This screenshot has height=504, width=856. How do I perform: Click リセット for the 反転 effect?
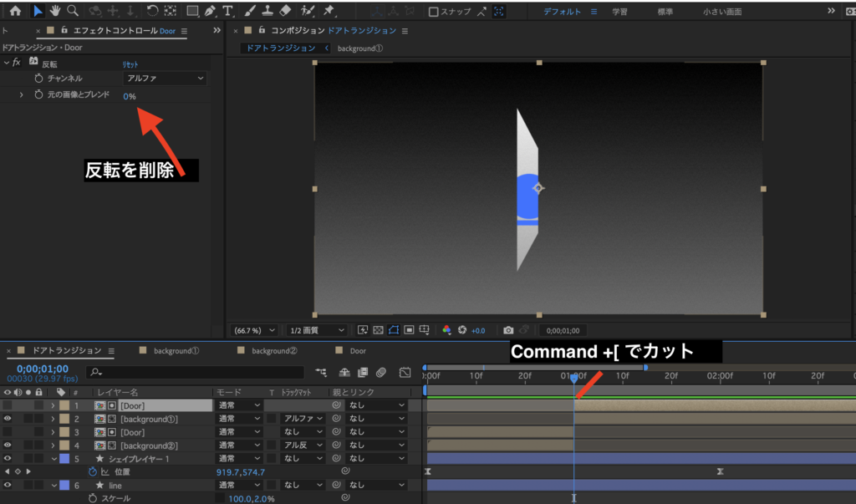coord(130,64)
